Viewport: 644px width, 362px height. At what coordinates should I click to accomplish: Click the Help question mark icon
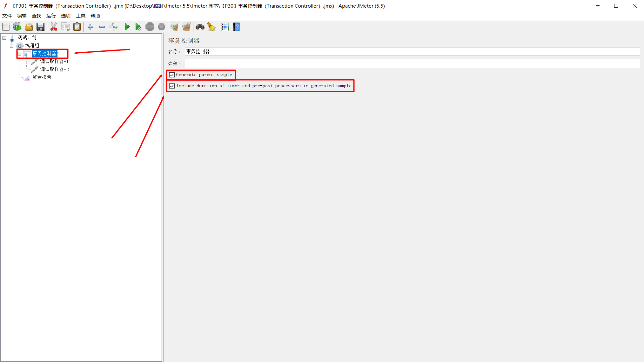click(237, 27)
